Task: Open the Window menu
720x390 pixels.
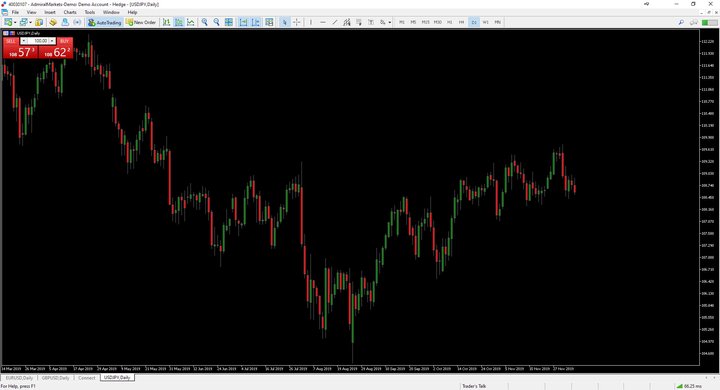Action: point(111,12)
